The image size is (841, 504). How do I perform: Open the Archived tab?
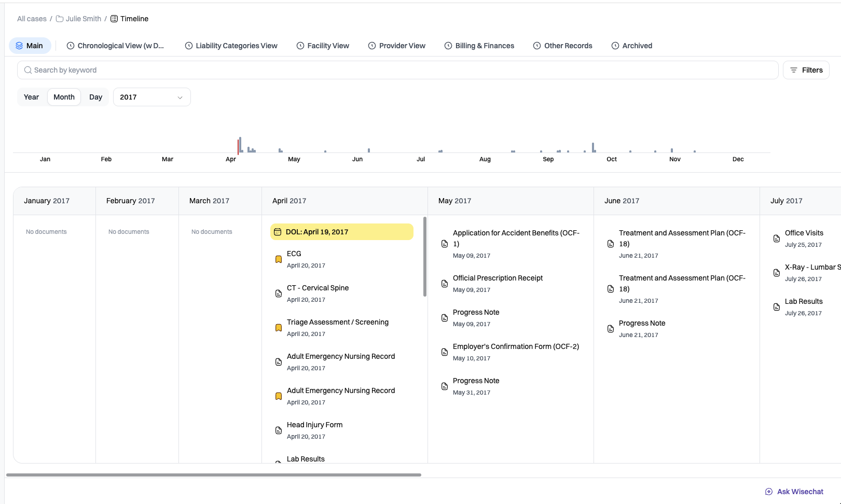coord(632,46)
